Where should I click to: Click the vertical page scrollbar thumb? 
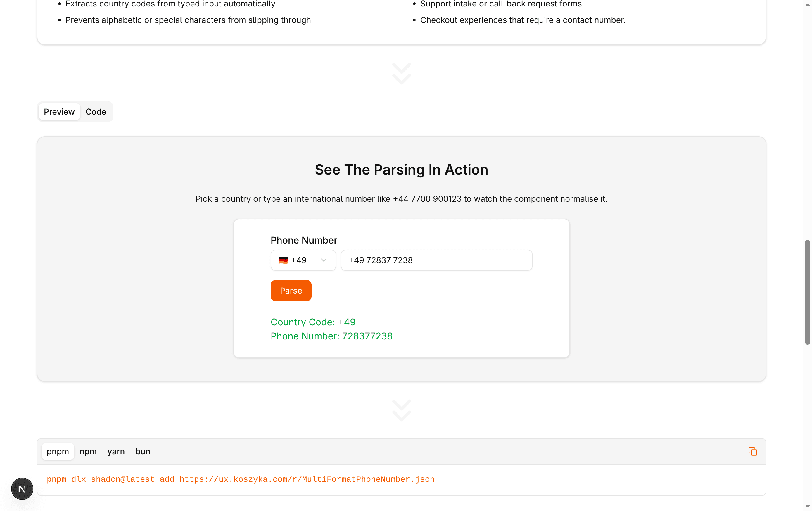[x=807, y=292]
